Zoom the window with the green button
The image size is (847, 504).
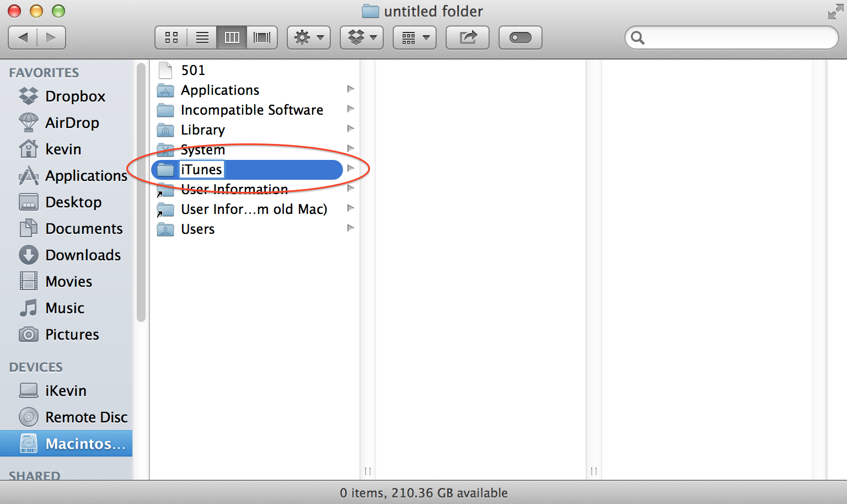tap(58, 11)
